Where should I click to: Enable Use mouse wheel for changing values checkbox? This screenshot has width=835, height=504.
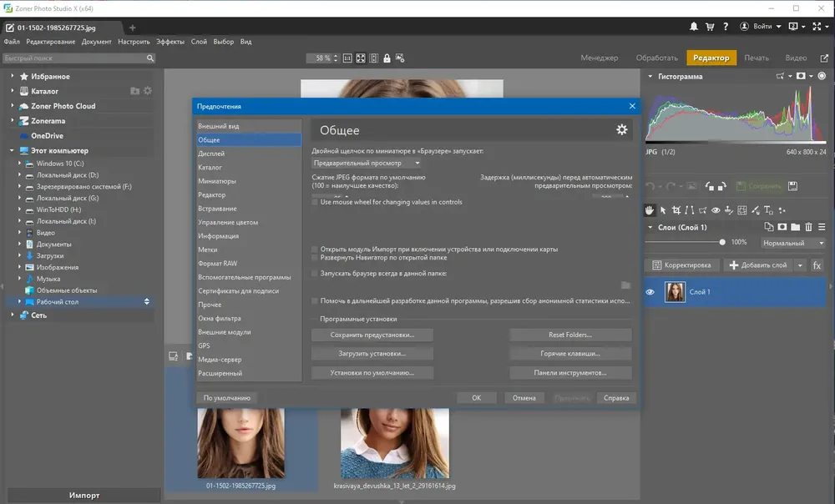tap(315, 202)
